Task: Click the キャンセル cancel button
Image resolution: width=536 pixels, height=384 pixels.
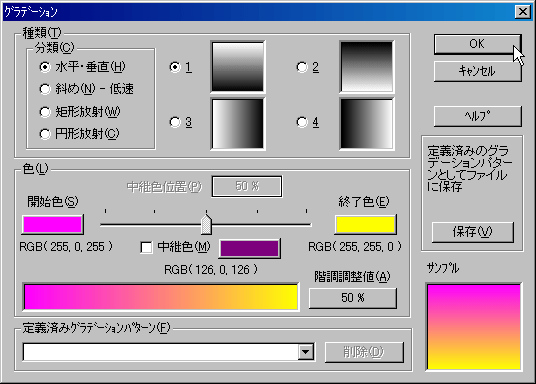Action: coord(478,71)
